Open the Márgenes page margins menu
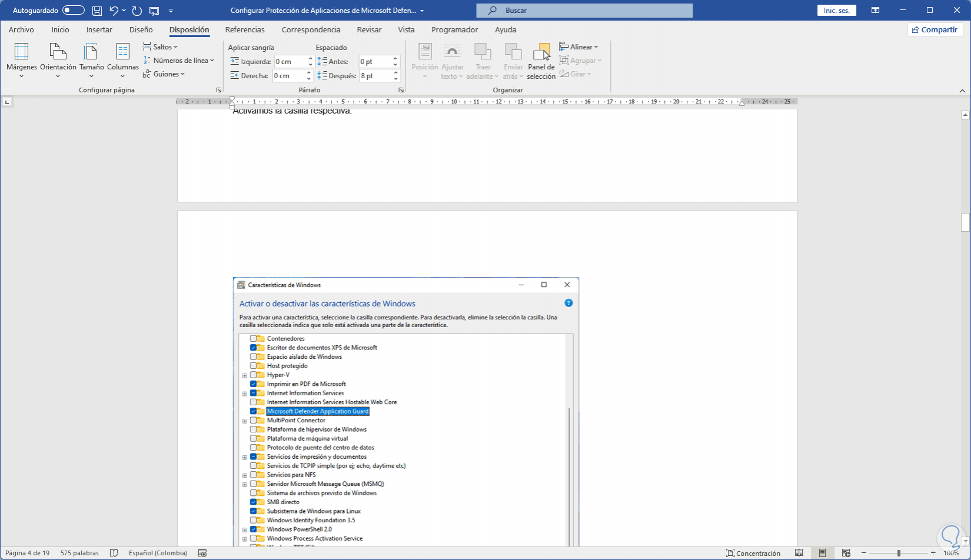The height and width of the screenshot is (560, 971). point(22,60)
